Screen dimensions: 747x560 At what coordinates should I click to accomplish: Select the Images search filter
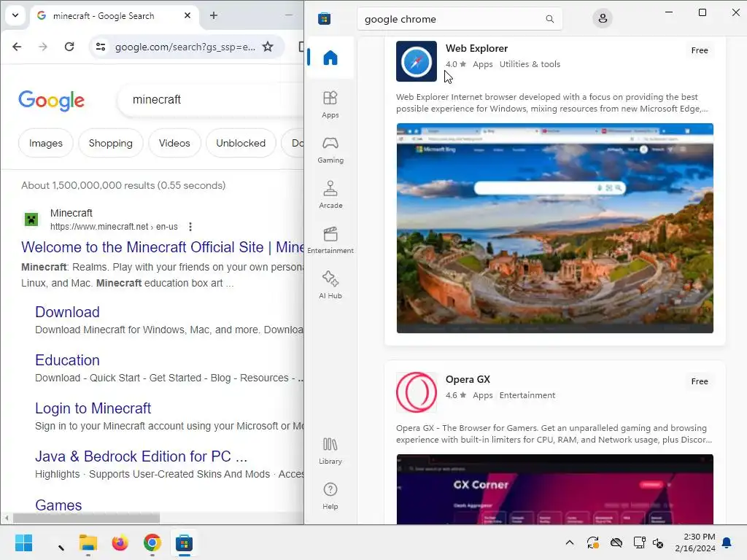(46, 143)
